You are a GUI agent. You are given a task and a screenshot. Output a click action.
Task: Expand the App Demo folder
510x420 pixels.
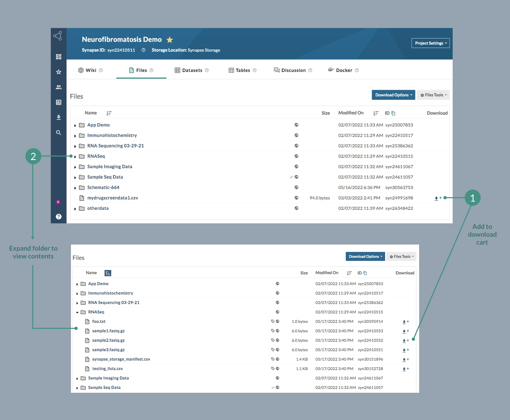(x=75, y=125)
